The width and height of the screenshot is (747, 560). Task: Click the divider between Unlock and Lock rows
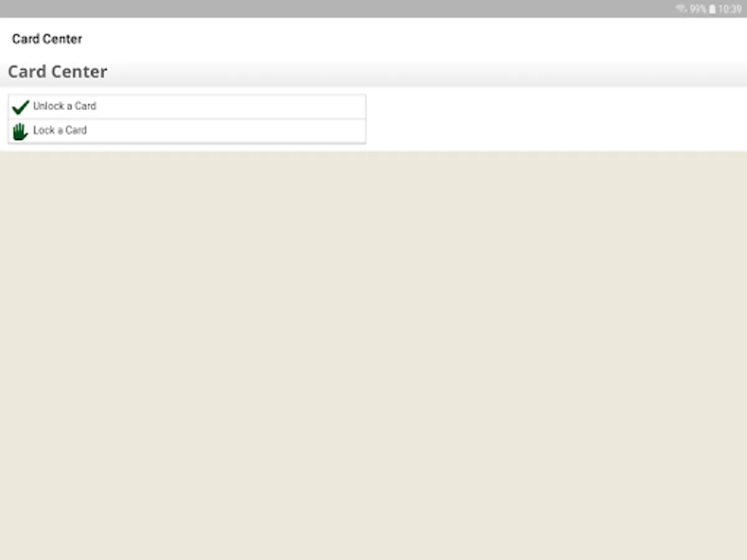coord(187,118)
